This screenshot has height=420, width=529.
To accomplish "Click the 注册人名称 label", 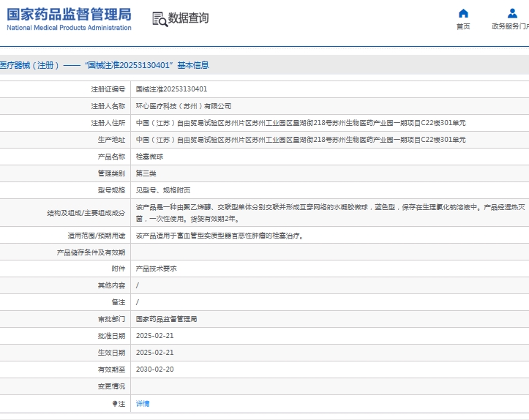I will click(108, 106).
